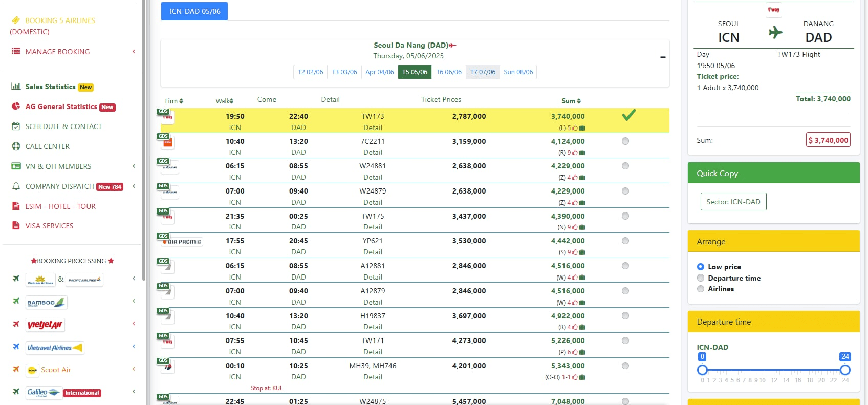The width and height of the screenshot is (868, 405).
Task: Expand the Vietjet Air chevron
Action: [134, 323]
